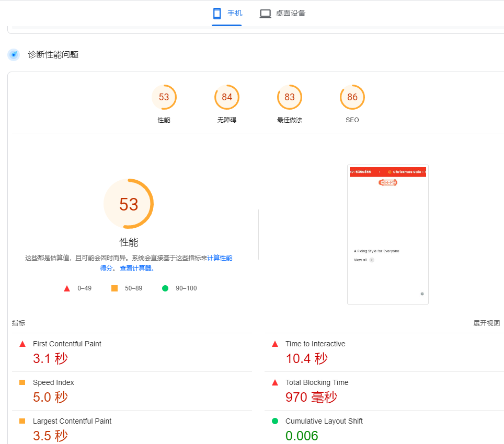Switch to the 手机 (mobile) tab
The height and width of the screenshot is (444, 504).
[227, 14]
